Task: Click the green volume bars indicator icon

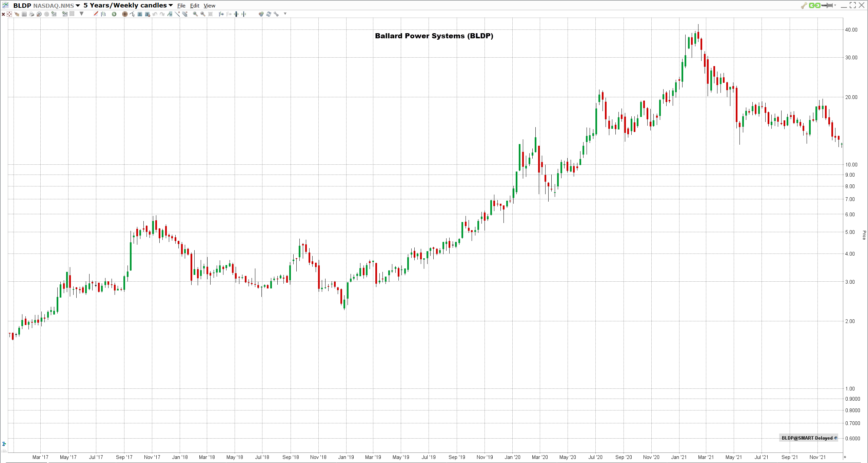Action: click(170, 14)
